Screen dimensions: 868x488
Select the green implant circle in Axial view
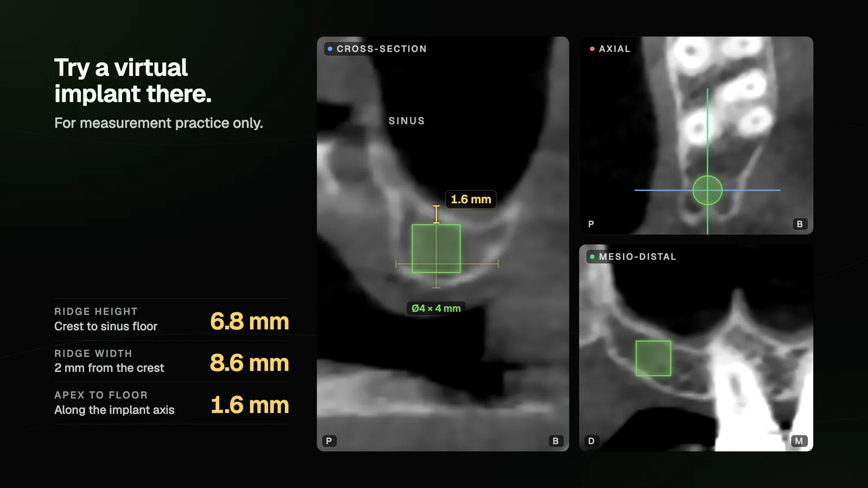[x=707, y=190]
